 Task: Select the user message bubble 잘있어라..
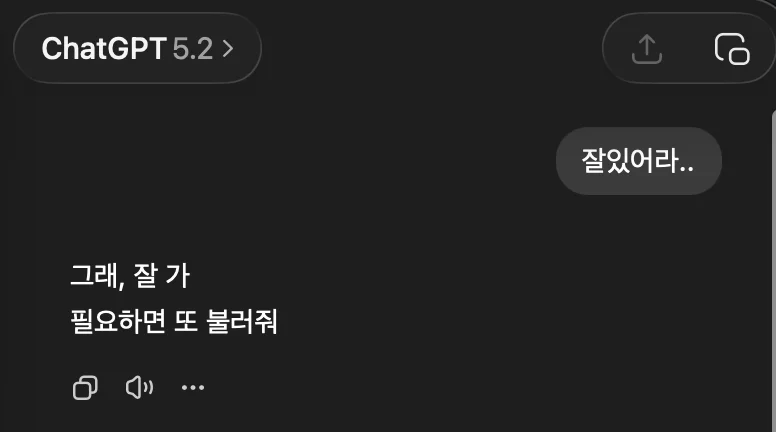638,161
